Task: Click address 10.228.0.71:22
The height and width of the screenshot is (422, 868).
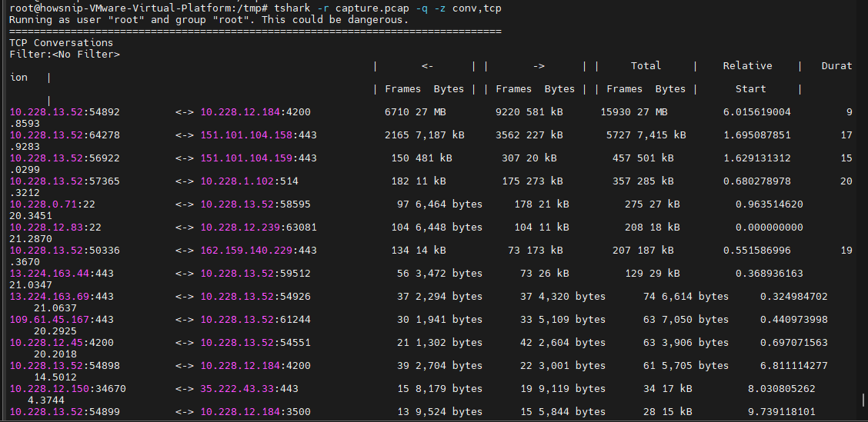Action: 52,204
